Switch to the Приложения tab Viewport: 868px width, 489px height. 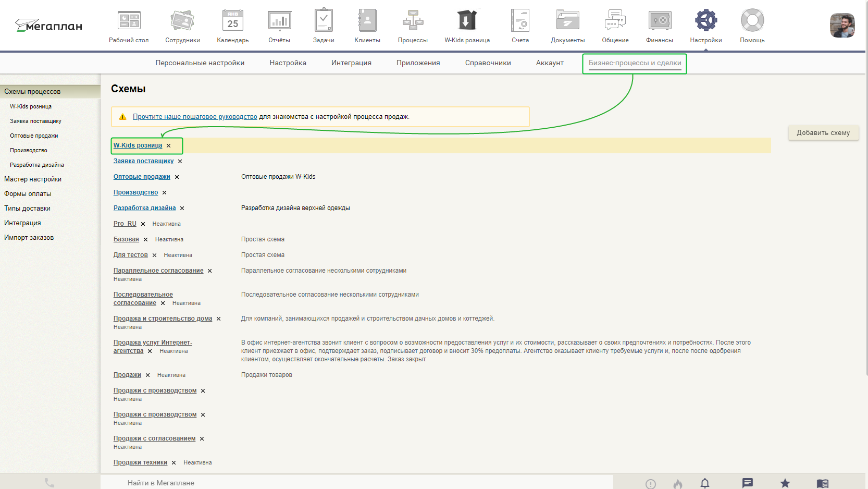pos(418,63)
